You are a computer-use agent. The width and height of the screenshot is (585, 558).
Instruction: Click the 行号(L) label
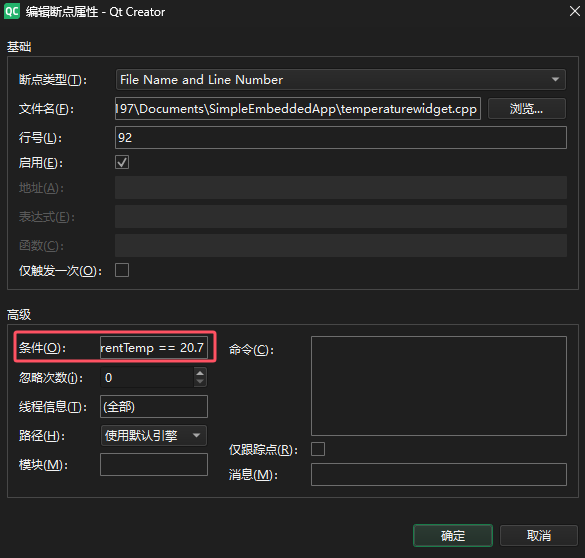[40, 138]
